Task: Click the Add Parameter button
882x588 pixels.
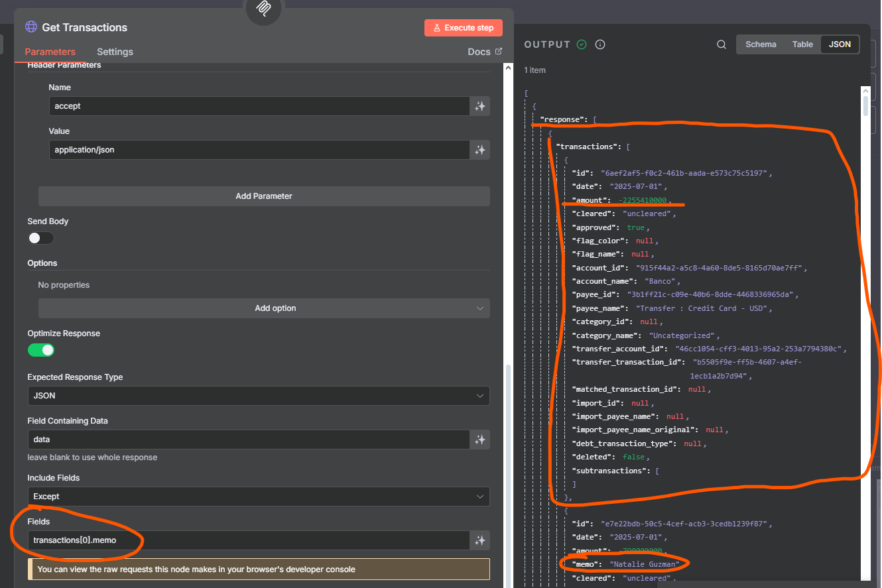Action: tap(263, 196)
